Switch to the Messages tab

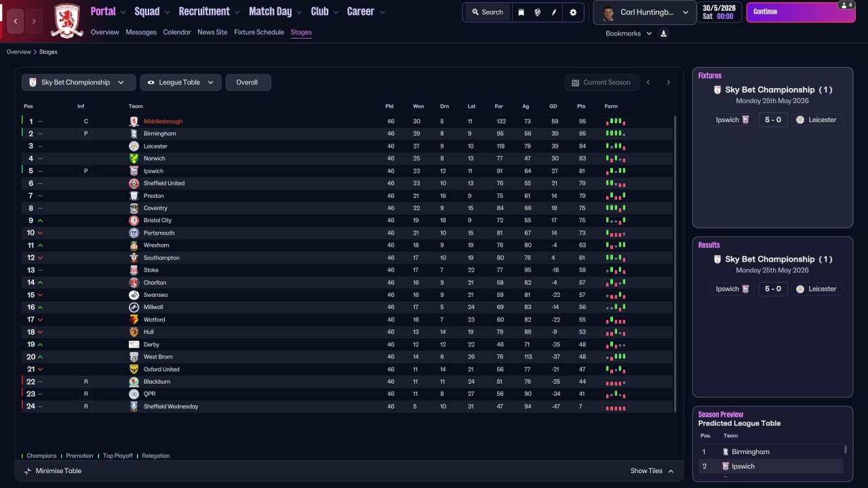pos(141,33)
